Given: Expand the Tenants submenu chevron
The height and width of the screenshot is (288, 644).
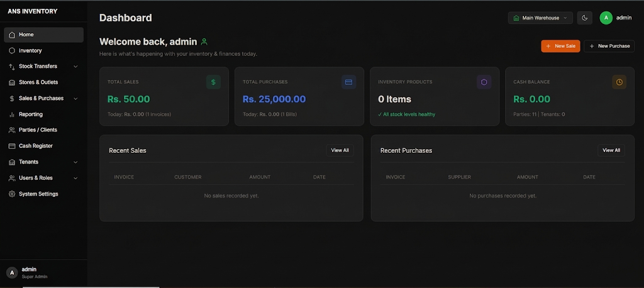Looking at the screenshot, I should click(75, 162).
